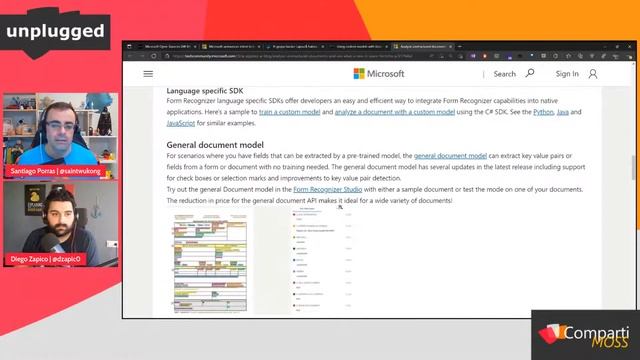Click the Microsoft logo
Image resolution: width=640 pixels, height=360 pixels.
(x=379, y=74)
